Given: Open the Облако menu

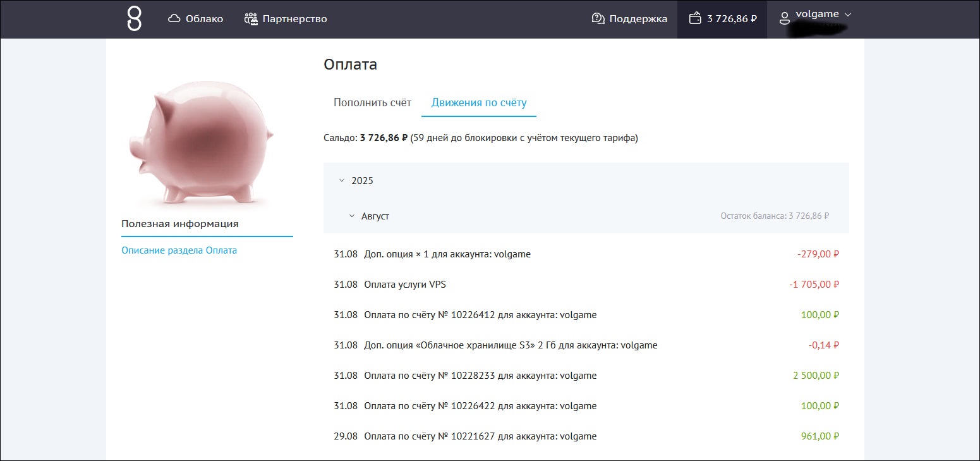Looking at the screenshot, I should tap(196, 19).
